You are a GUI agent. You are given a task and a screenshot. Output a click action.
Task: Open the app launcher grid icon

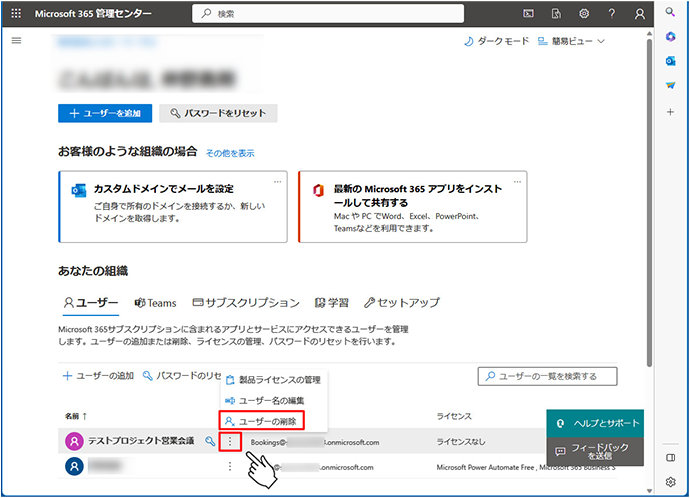coord(16,13)
